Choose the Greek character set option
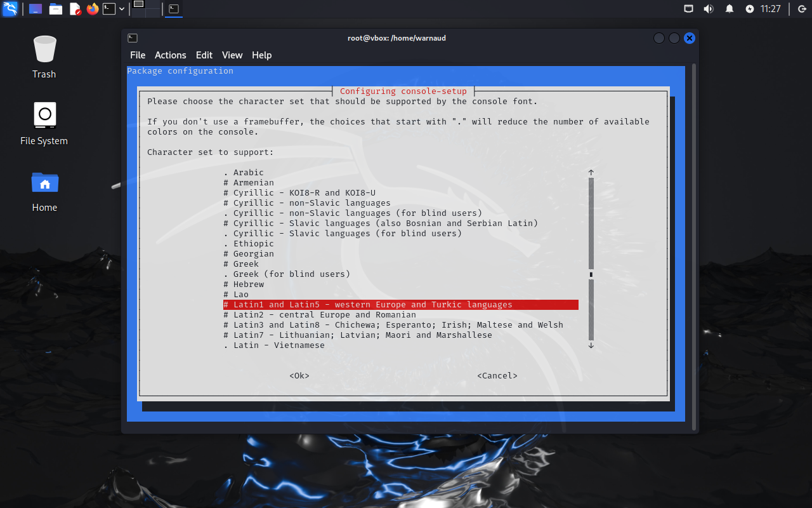Screen dimensions: 812x508 click(x=246, y=264)
